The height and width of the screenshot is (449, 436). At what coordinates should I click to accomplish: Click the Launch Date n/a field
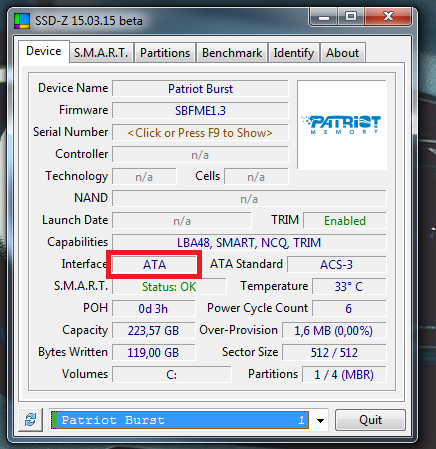pyautogui.click(x=182, y=221)
